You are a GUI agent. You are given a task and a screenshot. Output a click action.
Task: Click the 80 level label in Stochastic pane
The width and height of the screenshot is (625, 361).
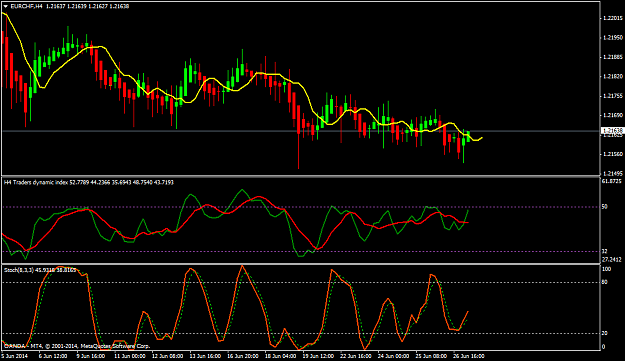605,283
